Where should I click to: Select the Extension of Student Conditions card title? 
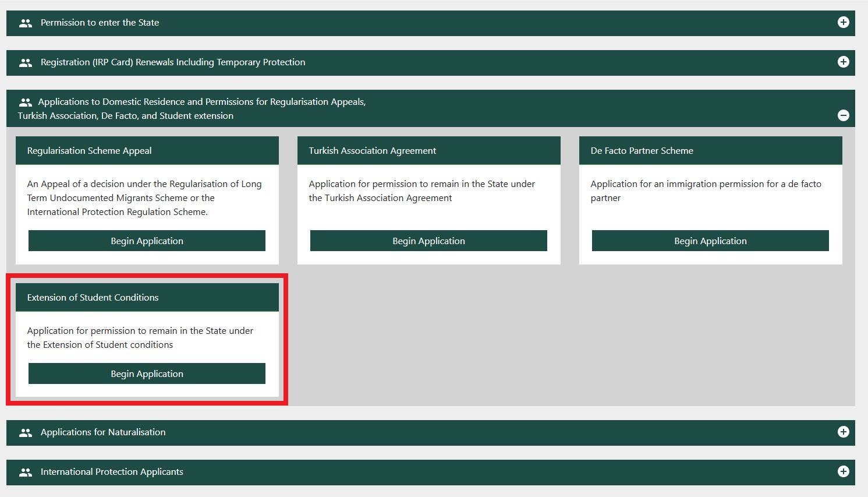(93, 297)
